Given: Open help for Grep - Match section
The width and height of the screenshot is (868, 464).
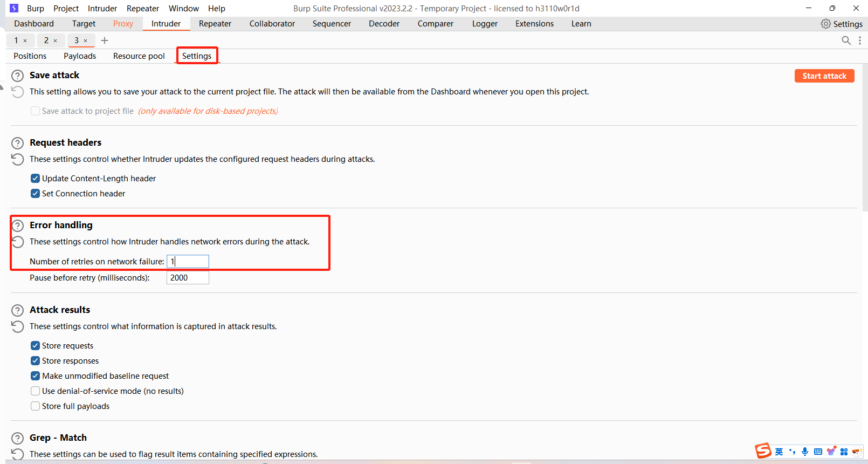Looking at the screenshot, I should [18, 438].
